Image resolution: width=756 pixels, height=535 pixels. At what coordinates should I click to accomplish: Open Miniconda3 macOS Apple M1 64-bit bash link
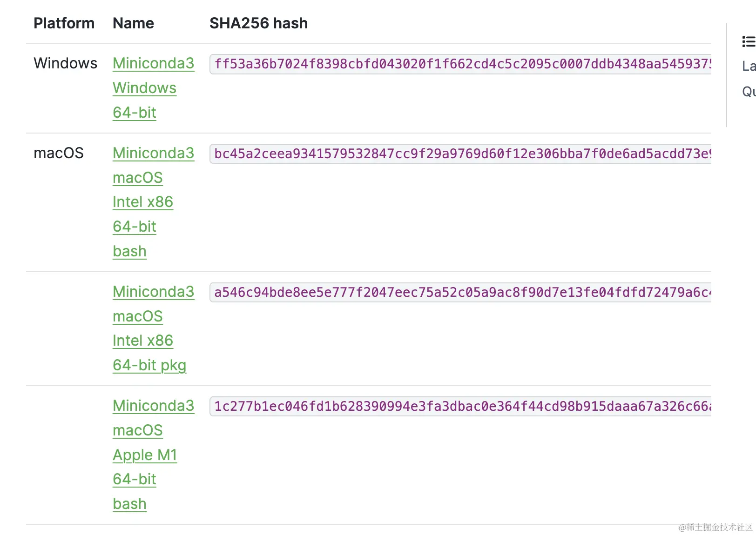pyautogui.click(x=153, y=406)
